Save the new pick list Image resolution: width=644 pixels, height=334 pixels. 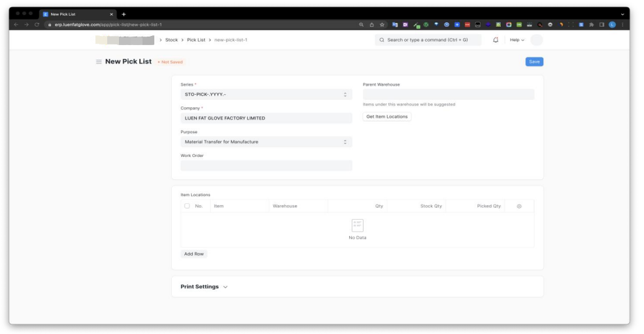534,61
